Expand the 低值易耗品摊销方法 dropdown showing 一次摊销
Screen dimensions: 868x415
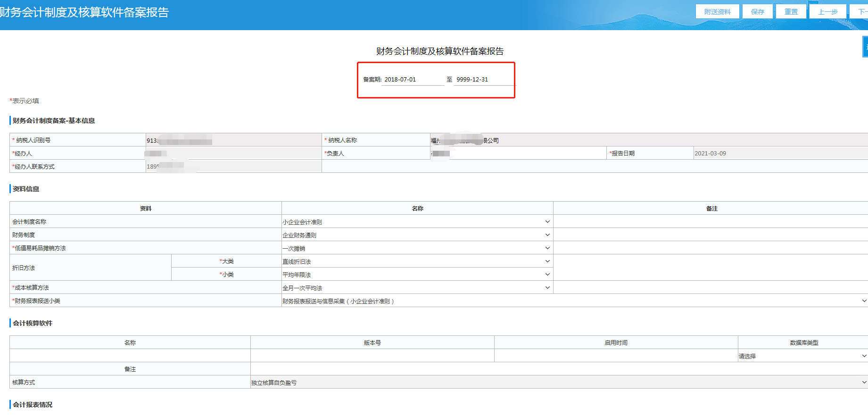pyautogui.click(x=417, y=248)
